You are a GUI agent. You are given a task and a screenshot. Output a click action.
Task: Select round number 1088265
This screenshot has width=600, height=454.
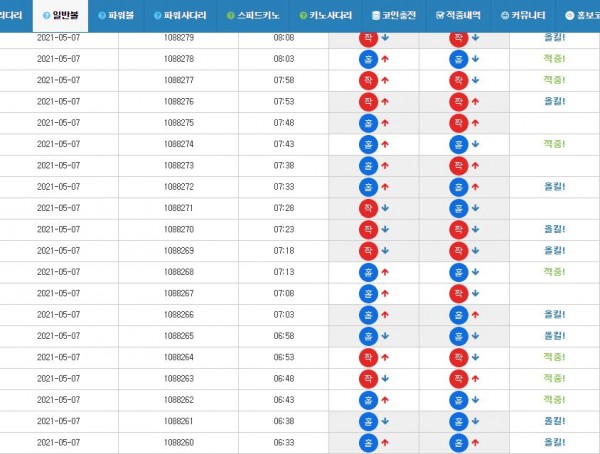(179, 336)
